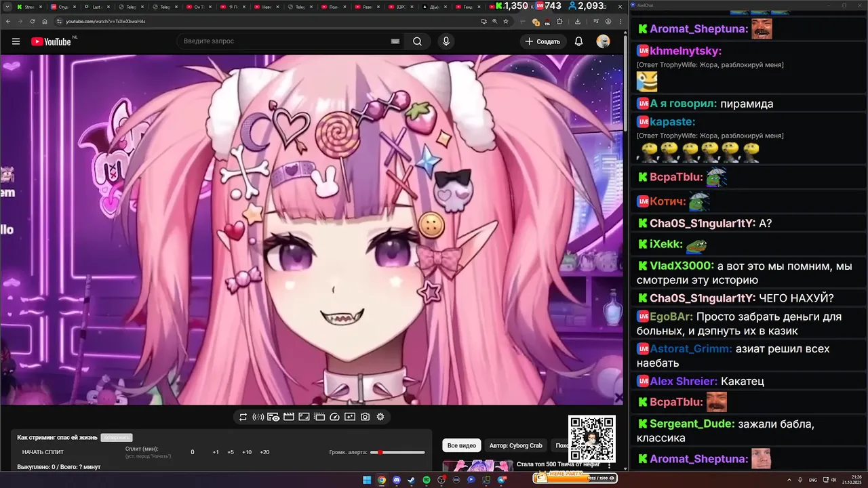Go back with the browser back arrow
Image resolution: width=868 pixels, height=488 pixels.
coord(8,21)
